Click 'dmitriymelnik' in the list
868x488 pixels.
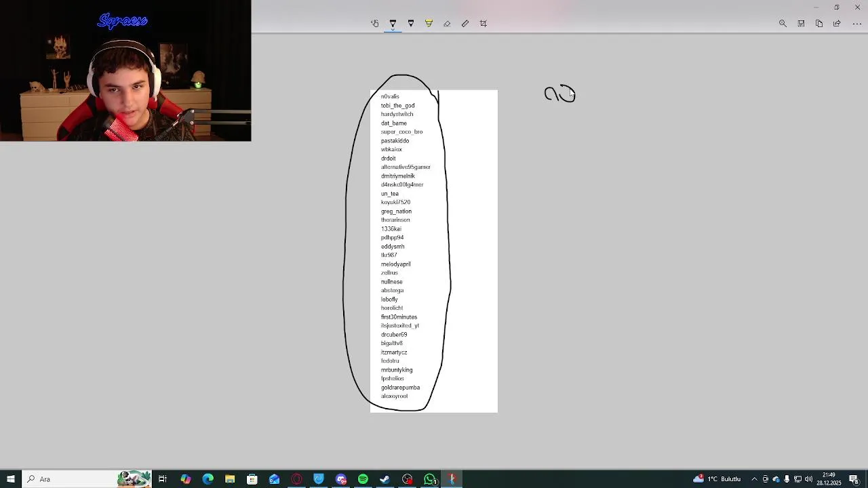click(x=397, y=176)
